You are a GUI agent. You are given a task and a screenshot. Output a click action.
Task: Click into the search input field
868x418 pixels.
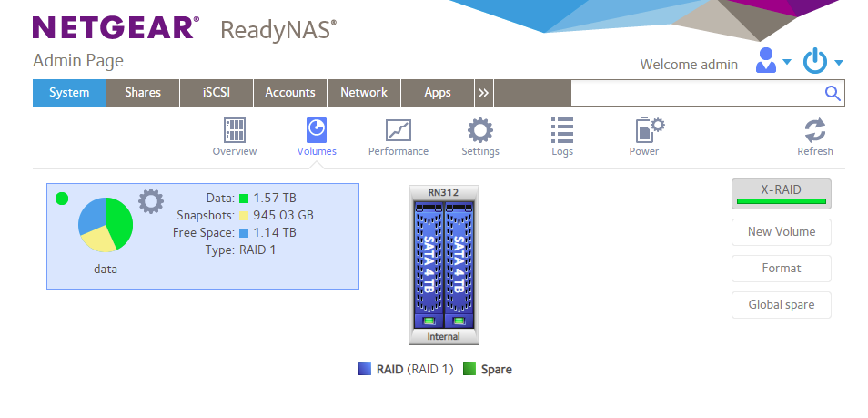click(696, 93)
